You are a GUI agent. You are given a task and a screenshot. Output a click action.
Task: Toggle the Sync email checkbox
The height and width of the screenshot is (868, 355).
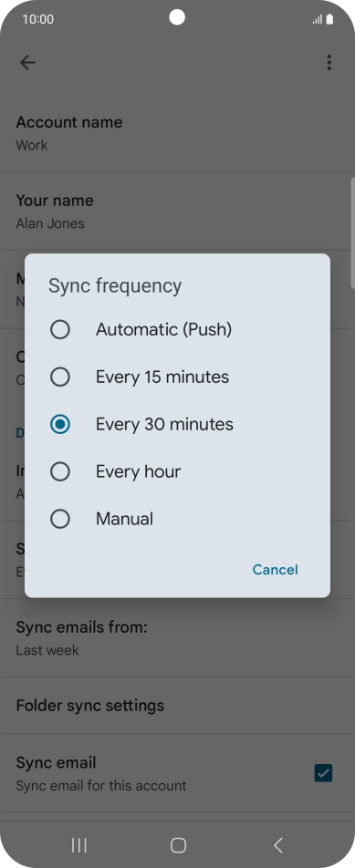323,773
